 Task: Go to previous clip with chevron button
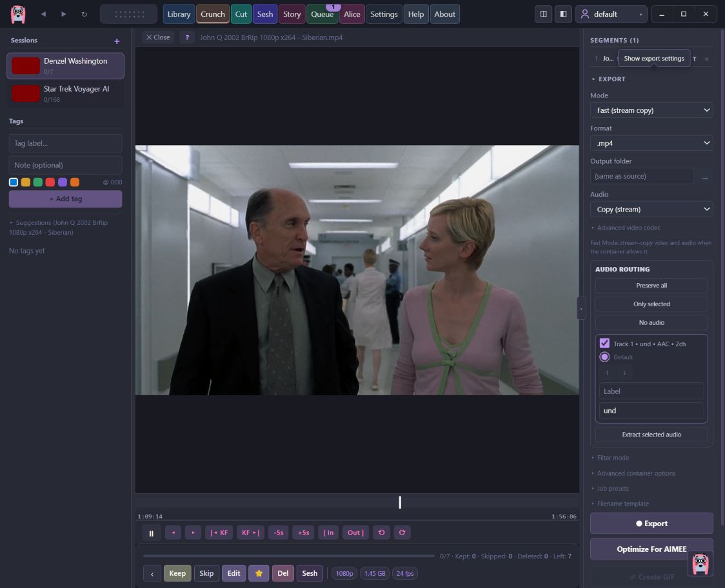[152, 574]
